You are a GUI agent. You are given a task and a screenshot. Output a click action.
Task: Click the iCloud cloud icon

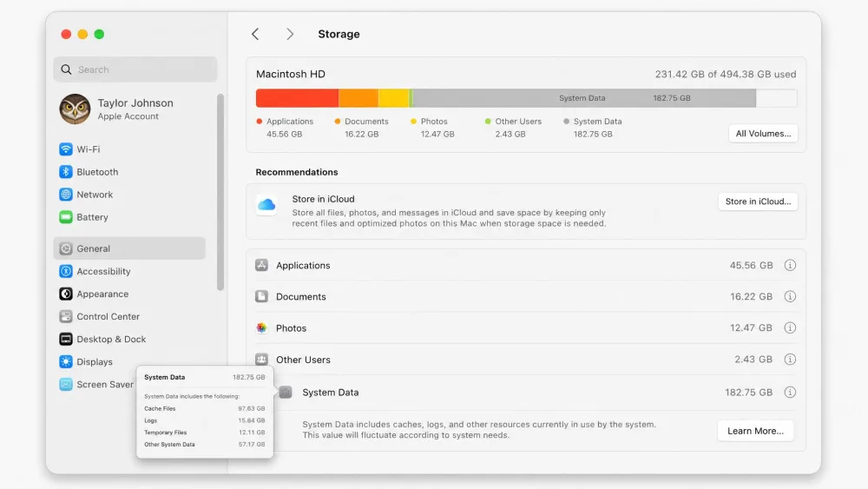[x=266, y=205]
